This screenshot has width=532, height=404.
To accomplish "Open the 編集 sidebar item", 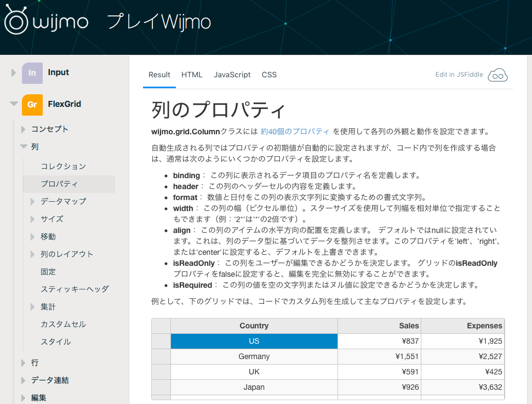I will pos(39,398).
